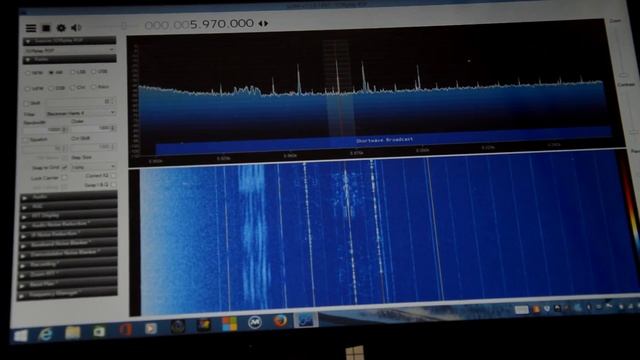640x360 pixels.
Task: Expand the Baseband Noise Blanker panel
Action: coord(68,244)
